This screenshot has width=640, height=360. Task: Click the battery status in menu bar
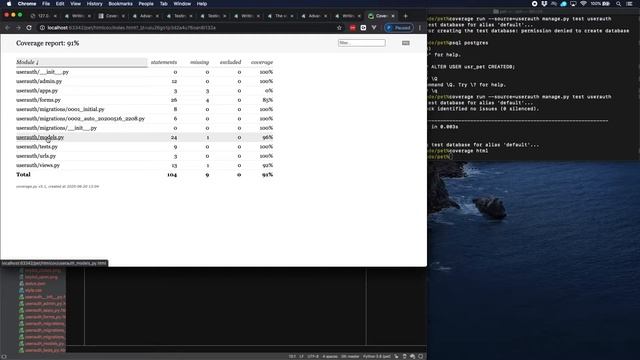(x=600, y=4)
